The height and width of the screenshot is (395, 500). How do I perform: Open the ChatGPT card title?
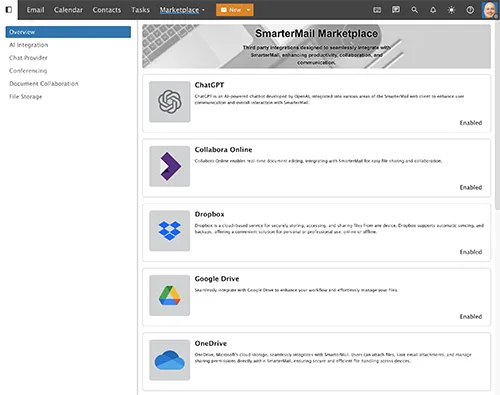(209, 85)
